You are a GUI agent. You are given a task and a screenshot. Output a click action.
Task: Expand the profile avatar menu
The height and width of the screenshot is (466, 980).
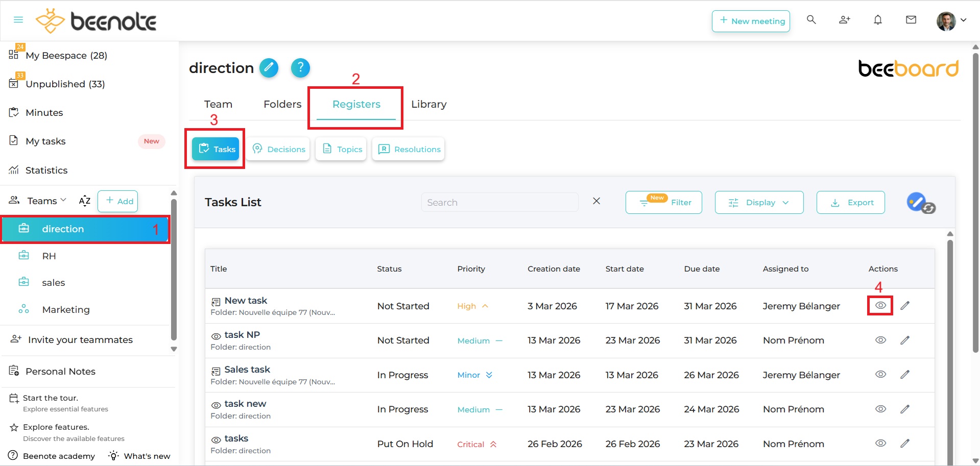[x=964, y=20]
